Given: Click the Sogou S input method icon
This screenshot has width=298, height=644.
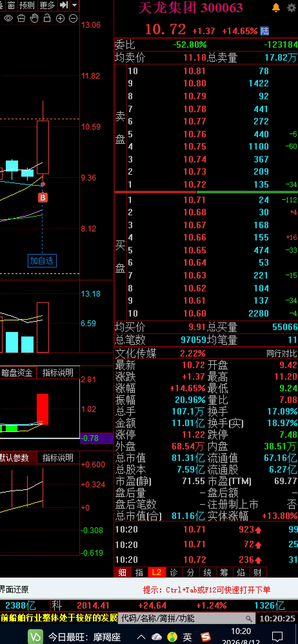Looking at the screenshot, I should pyautogui.click(x=205, y=637).
